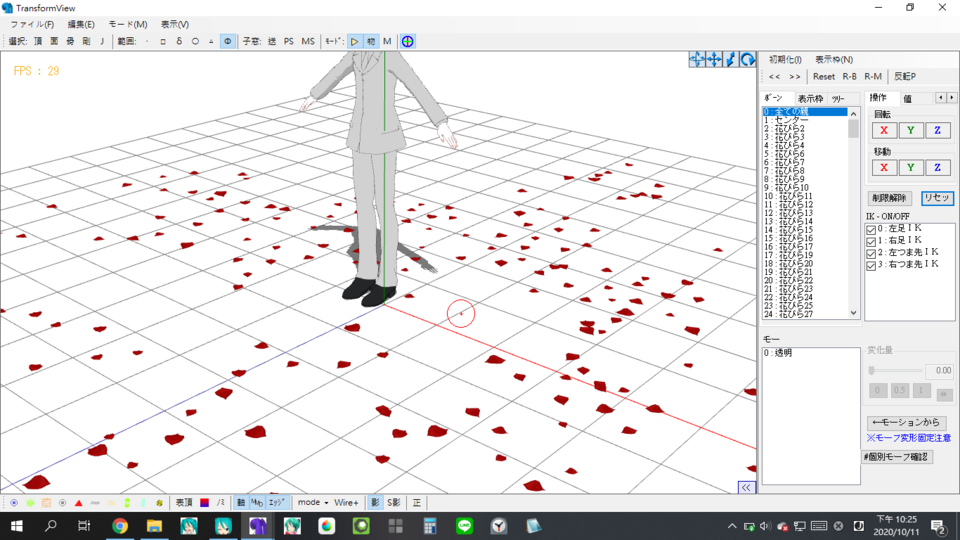Open the MS sub-window
The width and height of the screenshot is (960, 540).
tap(308, 42)
